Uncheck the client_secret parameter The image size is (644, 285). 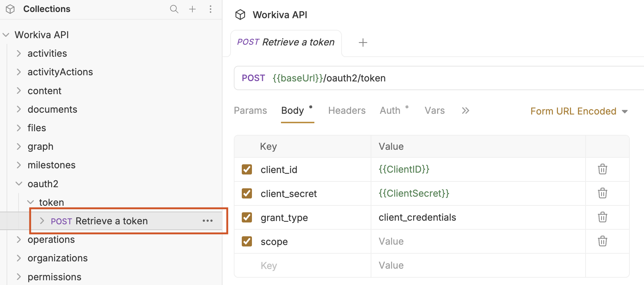point(247,193)
